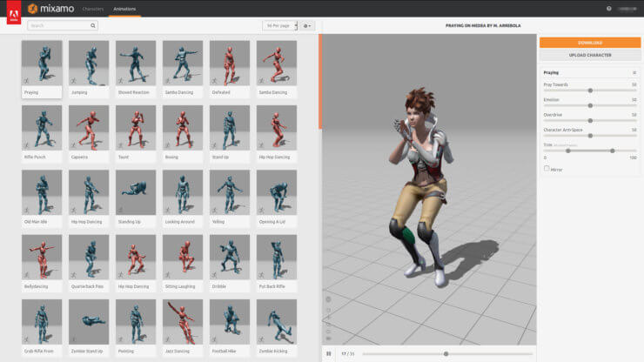The image size is (644, 362).
Task: Select the Zombie Stand Up thumbnail
Action: click(89, 322)
